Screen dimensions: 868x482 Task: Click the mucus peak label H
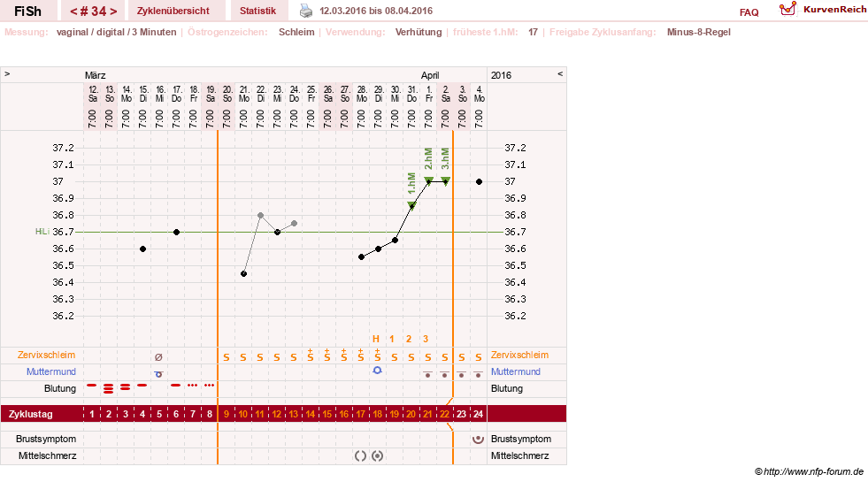tap(376, 340)
